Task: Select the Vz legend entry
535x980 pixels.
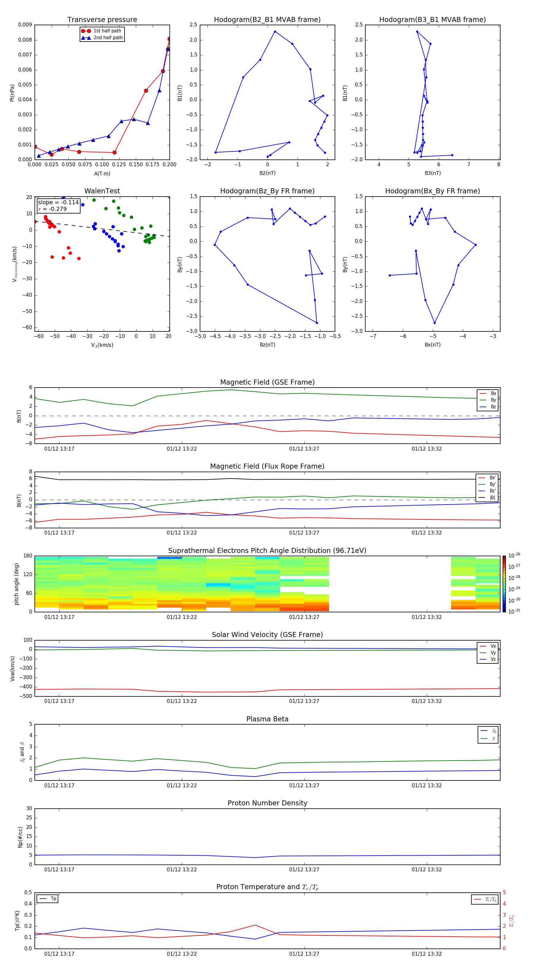Action: coord(488,659)
